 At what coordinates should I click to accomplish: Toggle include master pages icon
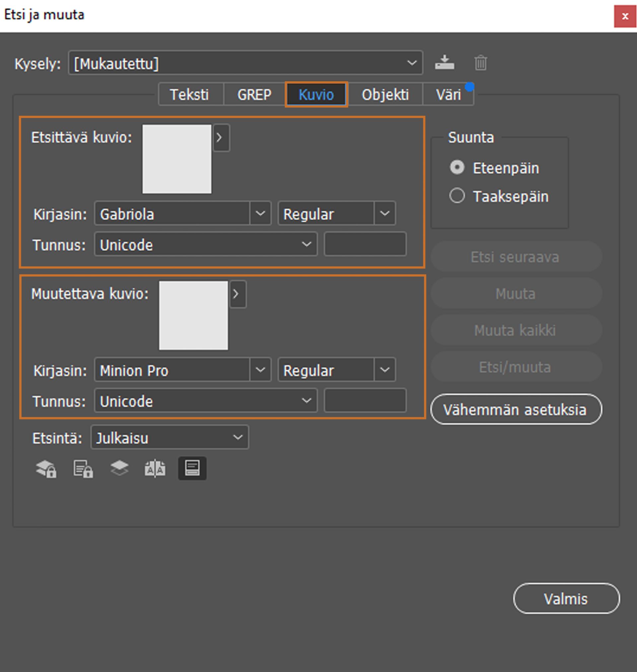(x=155, y=469)
